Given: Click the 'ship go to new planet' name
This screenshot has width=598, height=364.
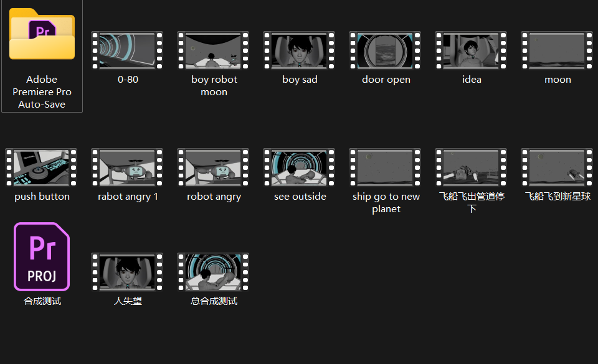Looking at the screenshot, I should (386, 203).
